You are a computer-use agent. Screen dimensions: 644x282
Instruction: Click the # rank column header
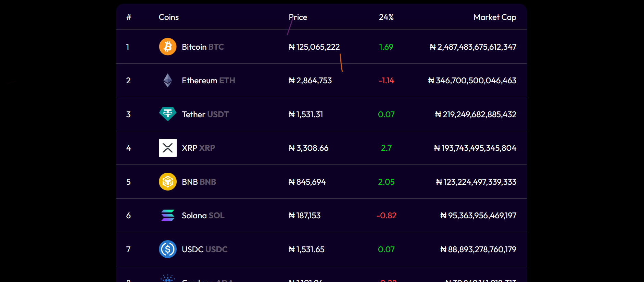(x=129, y=17)
